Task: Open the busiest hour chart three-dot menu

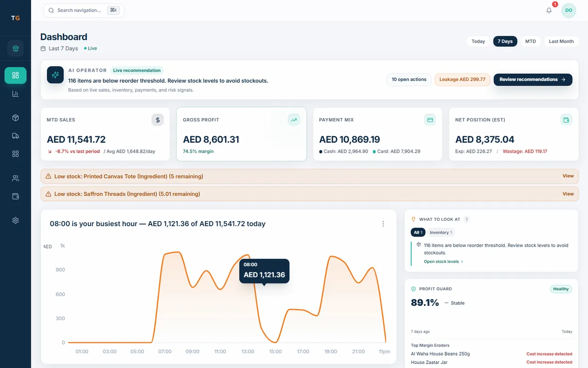Action: pos(383,224)
